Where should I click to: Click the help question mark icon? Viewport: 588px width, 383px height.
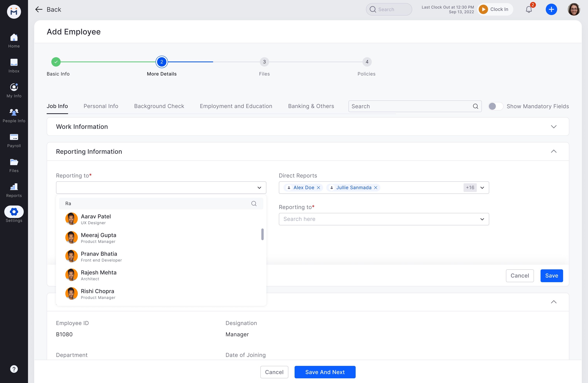[x=14, y=369]
